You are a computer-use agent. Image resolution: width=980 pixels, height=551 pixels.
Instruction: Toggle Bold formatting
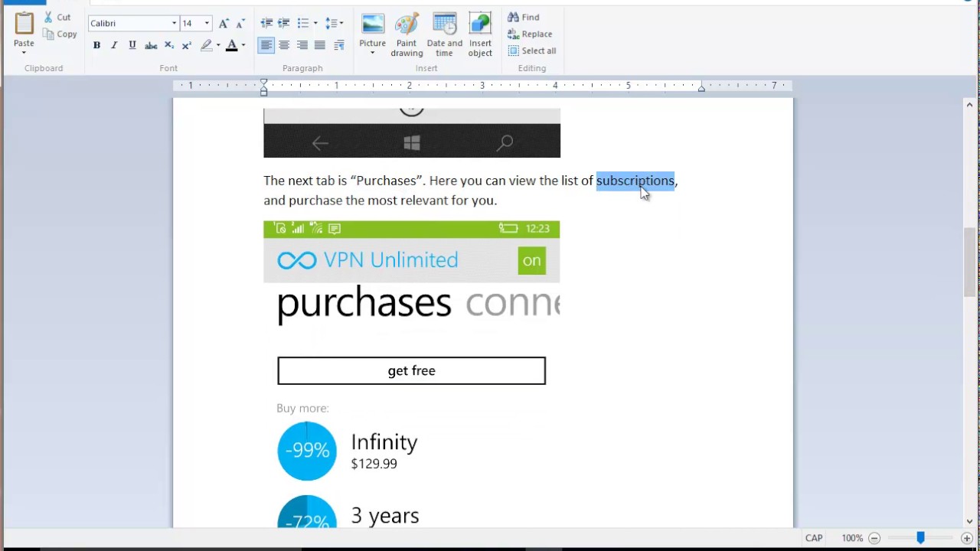96,45
